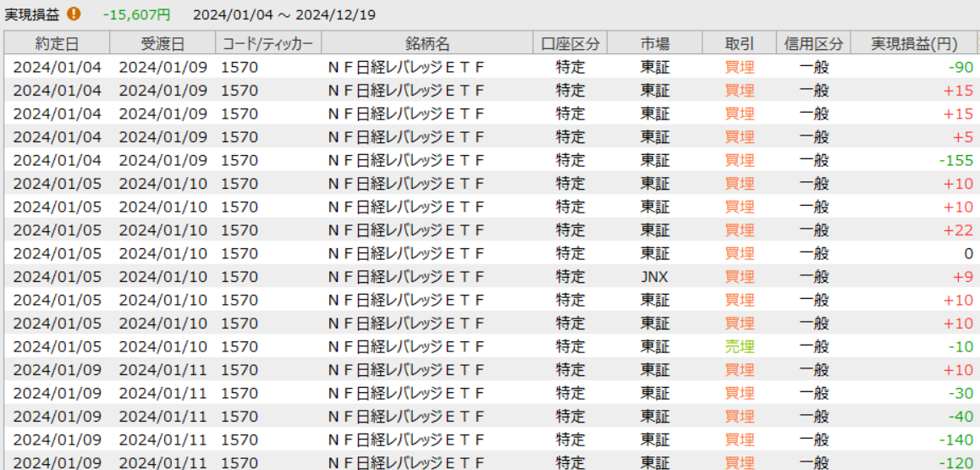Click the total -15,607円 amount
This screenshot has height=470, width=980.
136,14
